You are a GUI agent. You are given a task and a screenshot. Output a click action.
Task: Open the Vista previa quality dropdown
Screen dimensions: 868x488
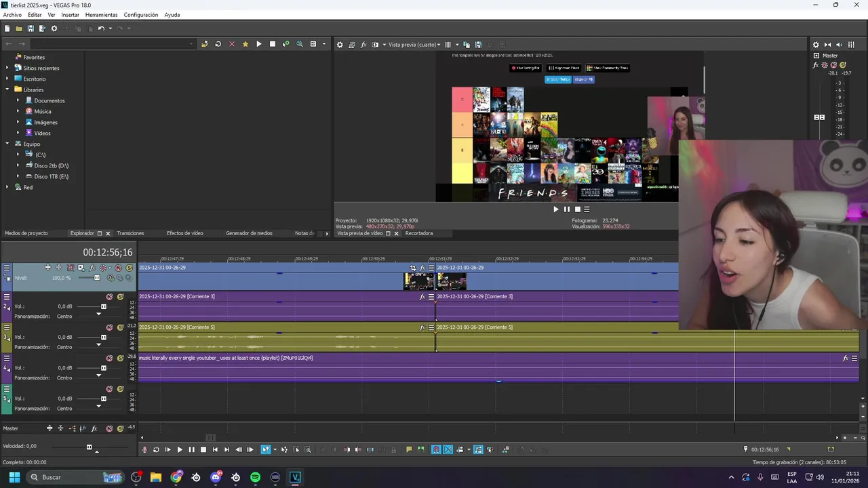pyautogui.click(x=414, y=45)
